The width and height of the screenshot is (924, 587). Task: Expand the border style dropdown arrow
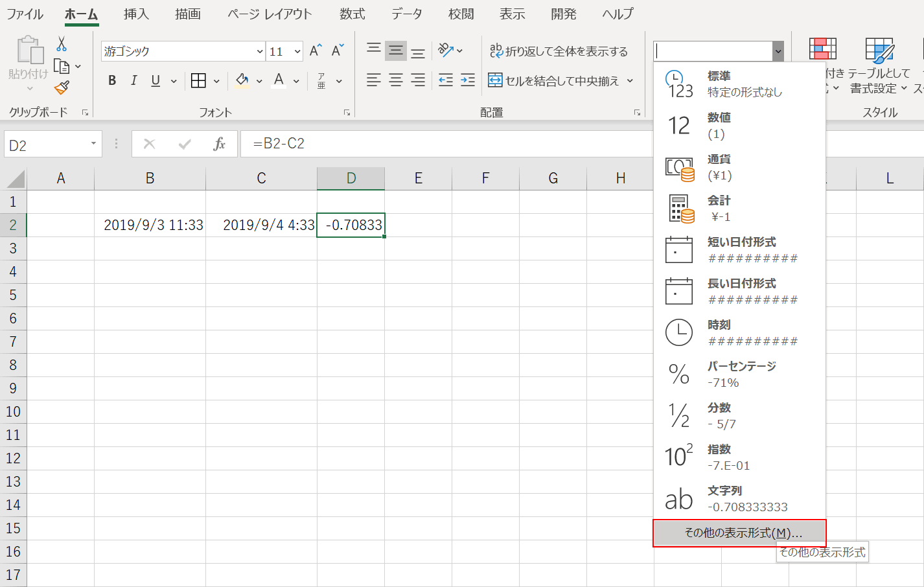tap(217, 80)
